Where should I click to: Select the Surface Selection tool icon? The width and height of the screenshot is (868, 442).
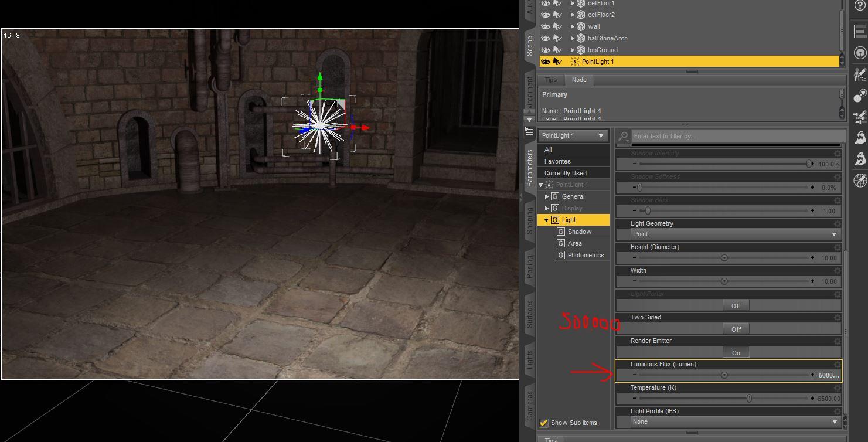pyautogui.click(x=860, y=96)
